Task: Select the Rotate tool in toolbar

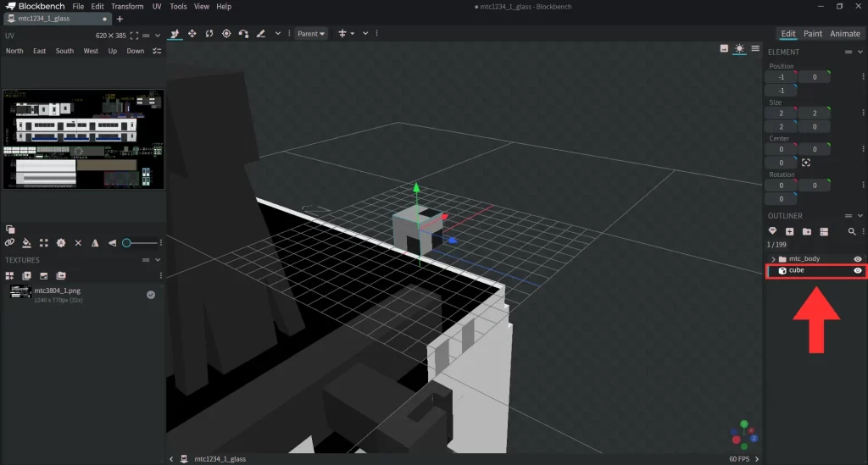Action: coord(209,34)
